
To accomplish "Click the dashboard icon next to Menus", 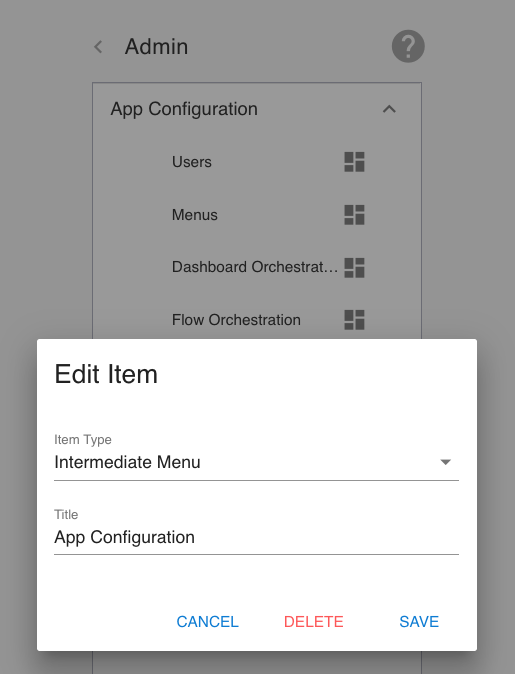I will coord(354,214).
